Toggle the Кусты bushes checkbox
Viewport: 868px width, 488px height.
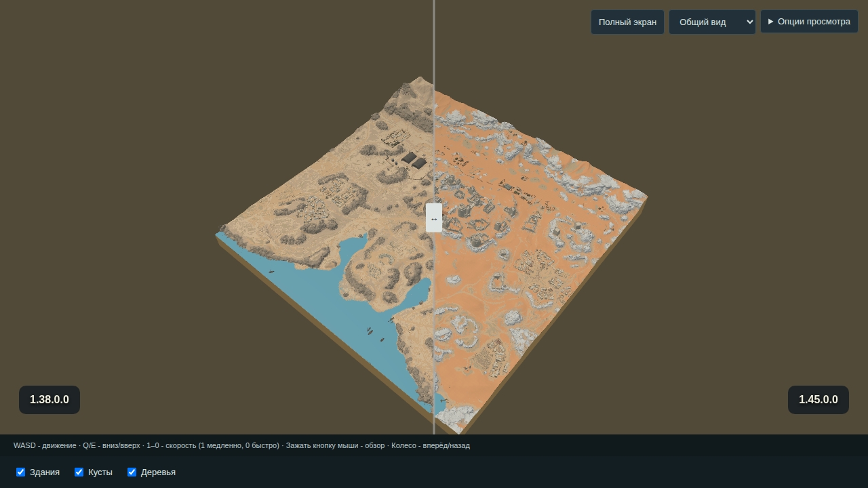tap(79, 472)
